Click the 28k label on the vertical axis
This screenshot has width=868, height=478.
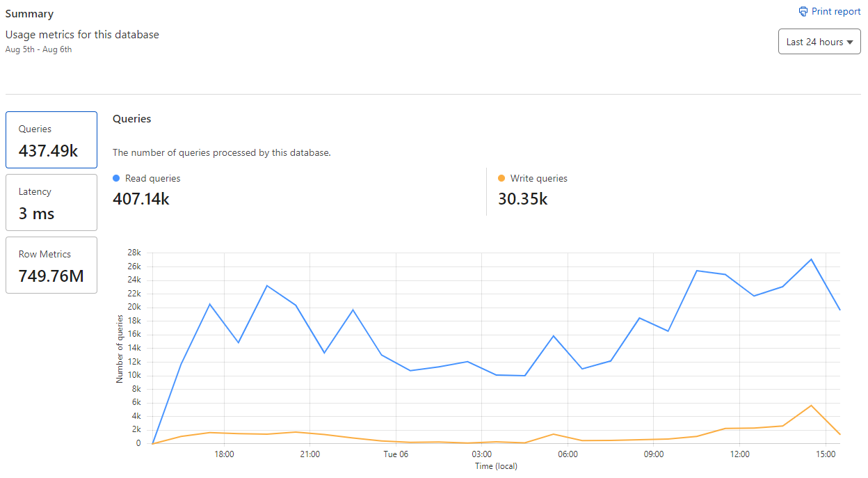coord(134,253)
